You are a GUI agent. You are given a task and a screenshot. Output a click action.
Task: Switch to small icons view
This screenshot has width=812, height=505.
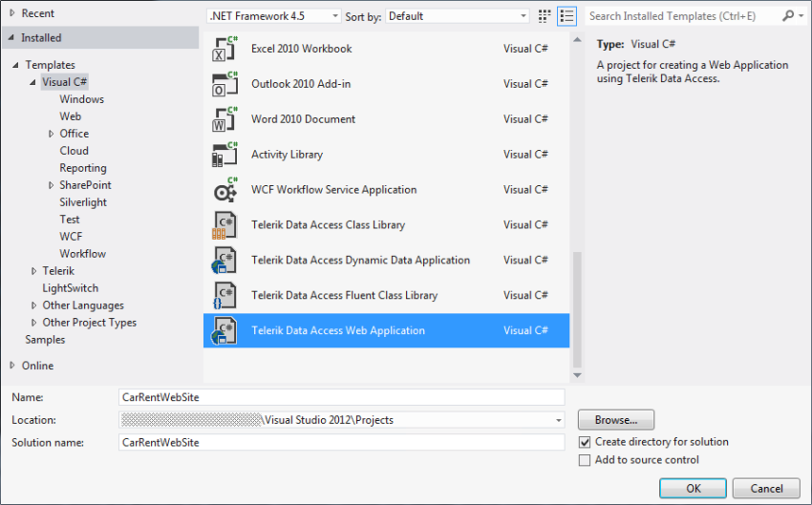545,16
